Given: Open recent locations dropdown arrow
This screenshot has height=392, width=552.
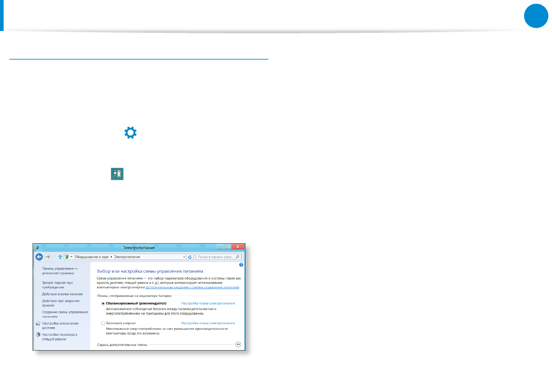Looking at the screenshot, I should pyautogui.click(x=54, y=257).
